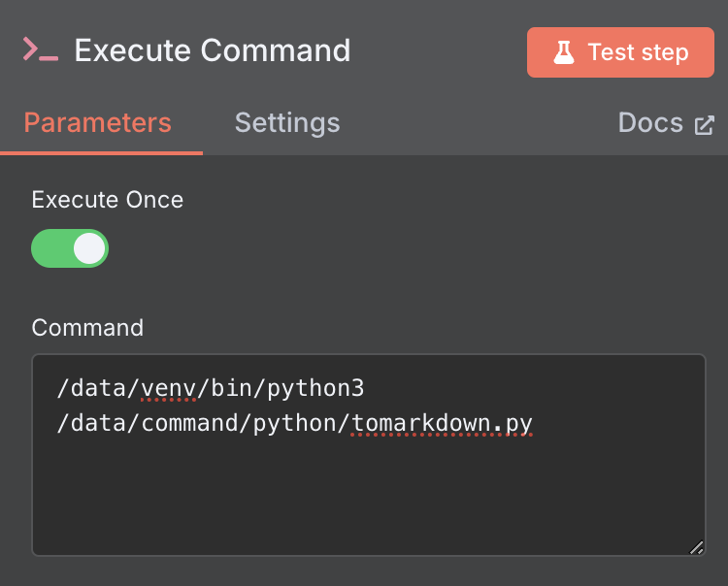Disable the Execute Once toggle

[70, 248]
